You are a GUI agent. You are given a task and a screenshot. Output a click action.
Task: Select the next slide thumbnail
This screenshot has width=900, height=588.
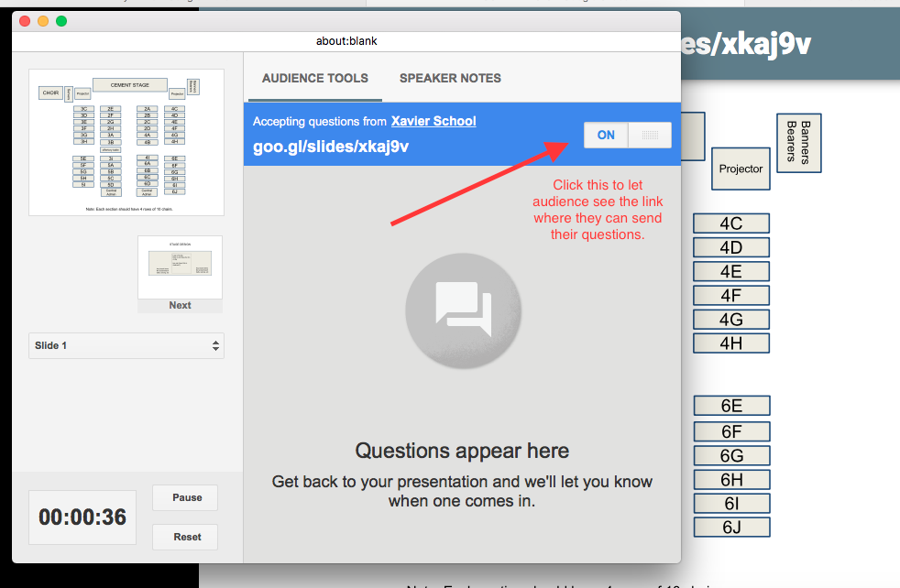(180, 267)
